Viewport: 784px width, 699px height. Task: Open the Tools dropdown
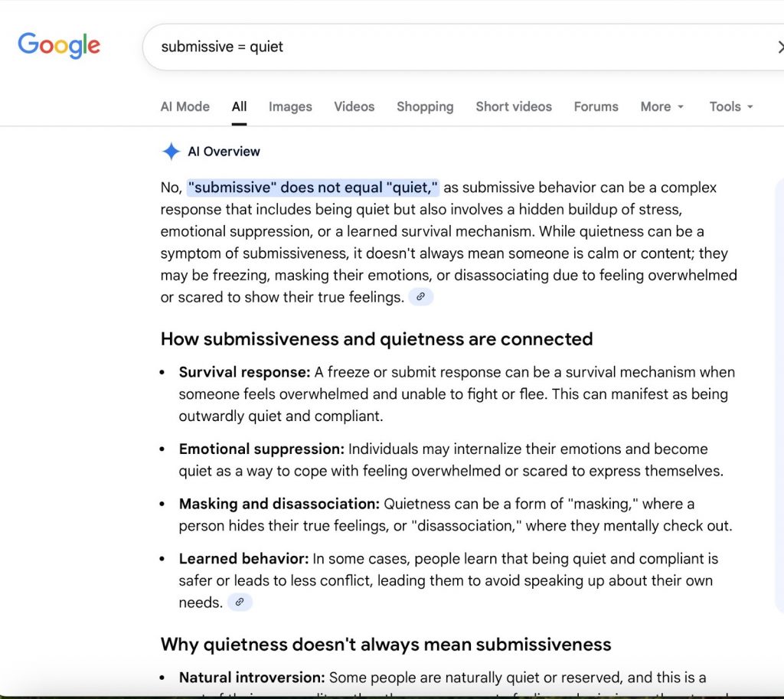[730, 106]
